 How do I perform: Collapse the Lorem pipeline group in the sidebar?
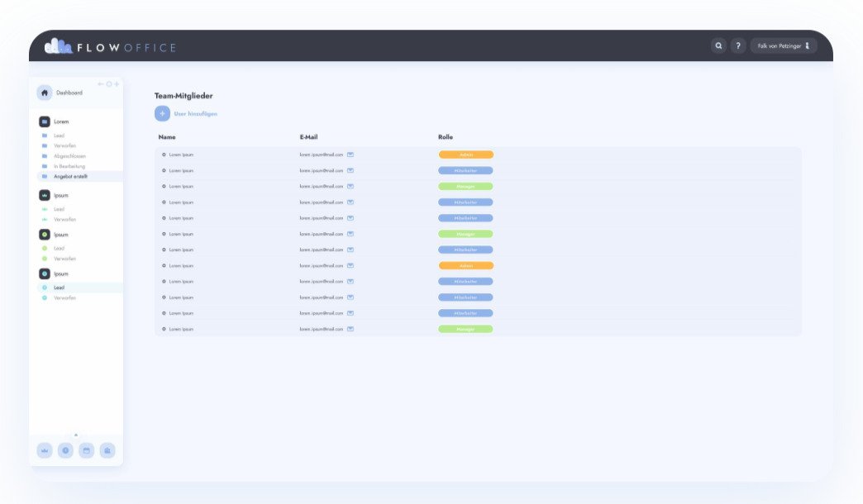pyautogui.click(x=45, y=121)
